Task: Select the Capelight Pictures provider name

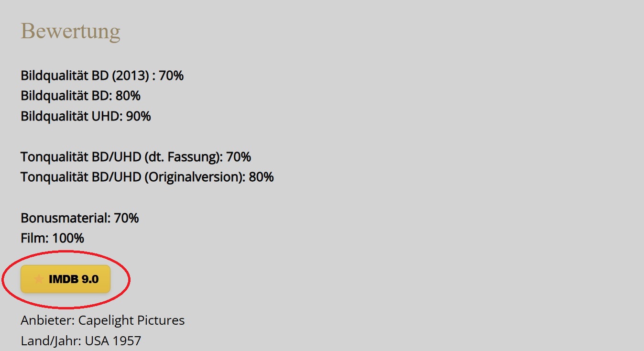Action: [x=131, y=320]
